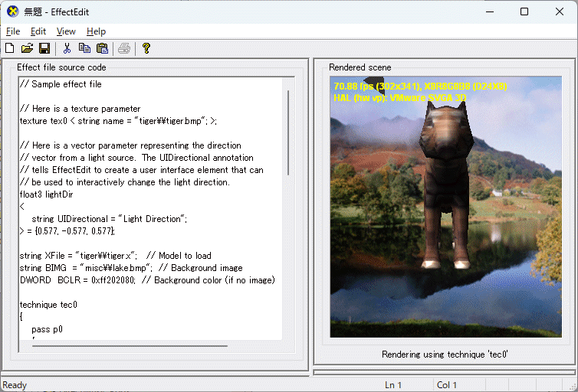Click the 'Rendered scene' group label

[x=360, y=67]
